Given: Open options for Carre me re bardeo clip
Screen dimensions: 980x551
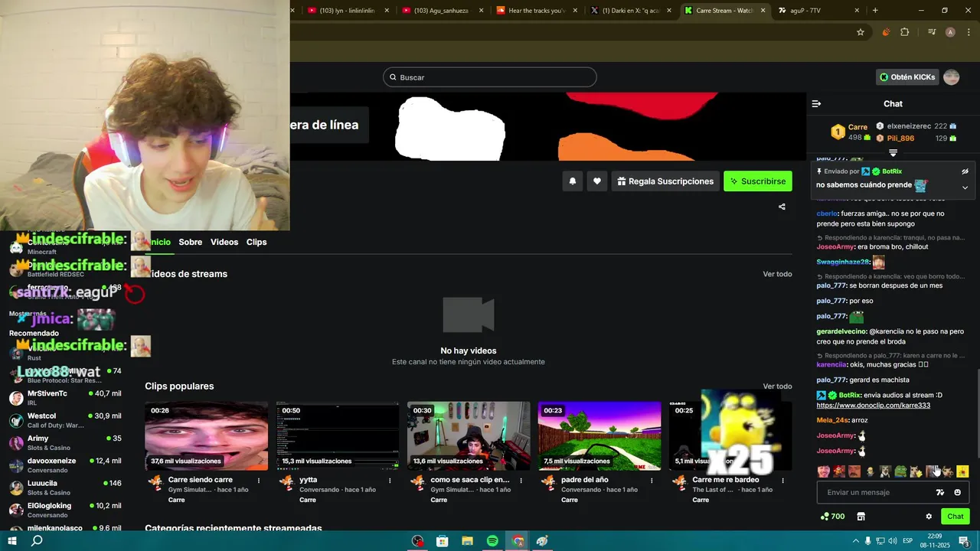Looking at the screenshot, I should click(782, 481).
